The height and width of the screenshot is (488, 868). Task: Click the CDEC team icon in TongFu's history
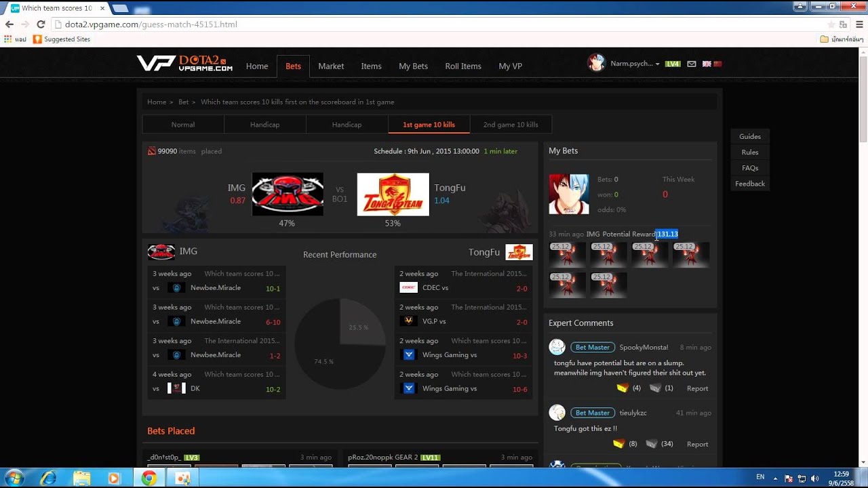[x=408, y=287]
